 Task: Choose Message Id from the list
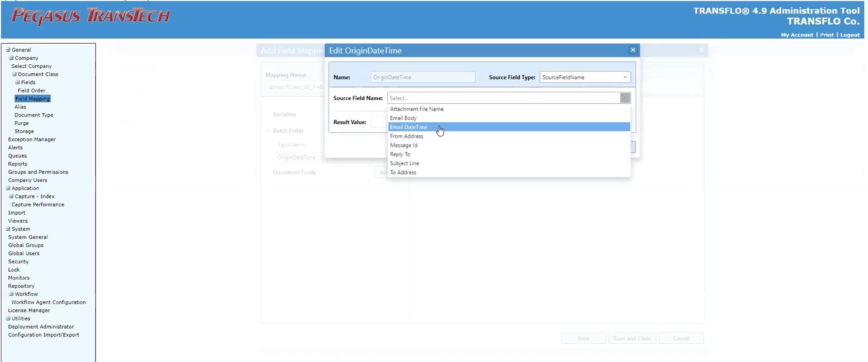pos(403,146)
